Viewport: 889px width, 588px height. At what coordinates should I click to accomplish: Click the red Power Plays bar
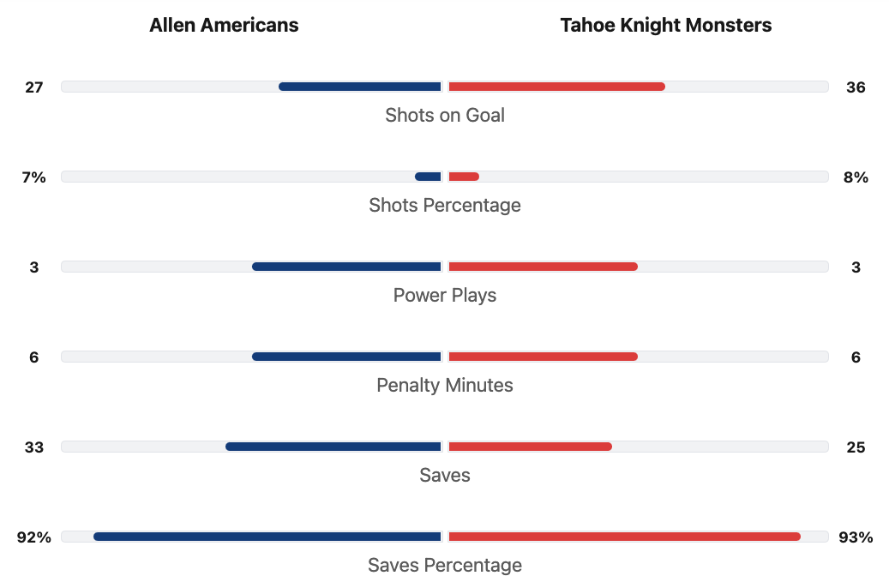543,267
